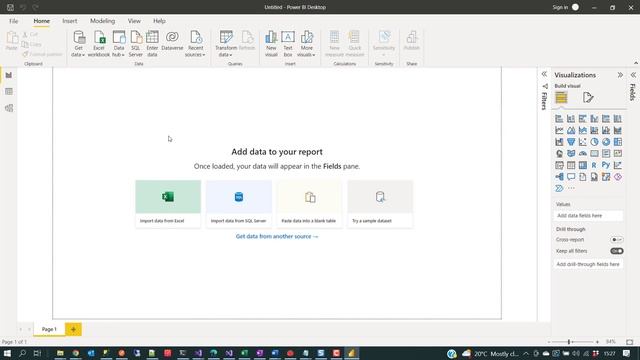
Task: Select the Matrix visual
Action: coord(582,165)
